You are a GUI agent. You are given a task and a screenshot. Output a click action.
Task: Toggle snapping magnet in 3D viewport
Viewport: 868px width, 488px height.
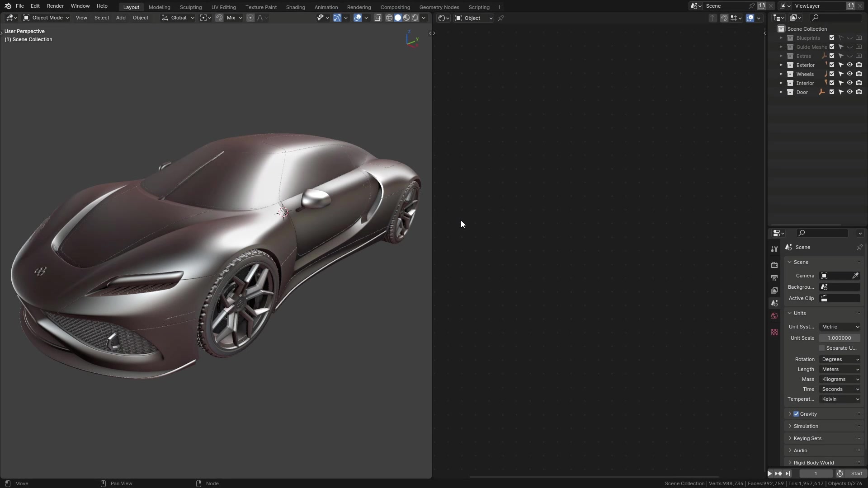point(219,18)
